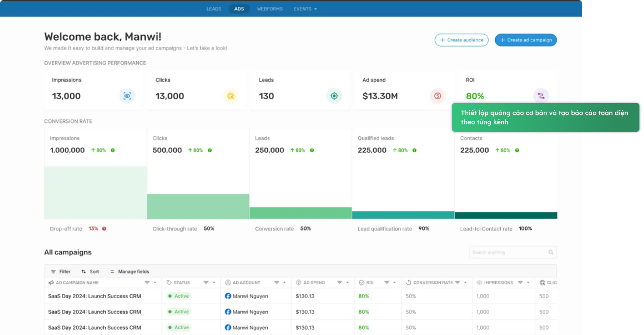Click dollar icon in Ad Spend column header
The image size is (644, 335).
299,283
